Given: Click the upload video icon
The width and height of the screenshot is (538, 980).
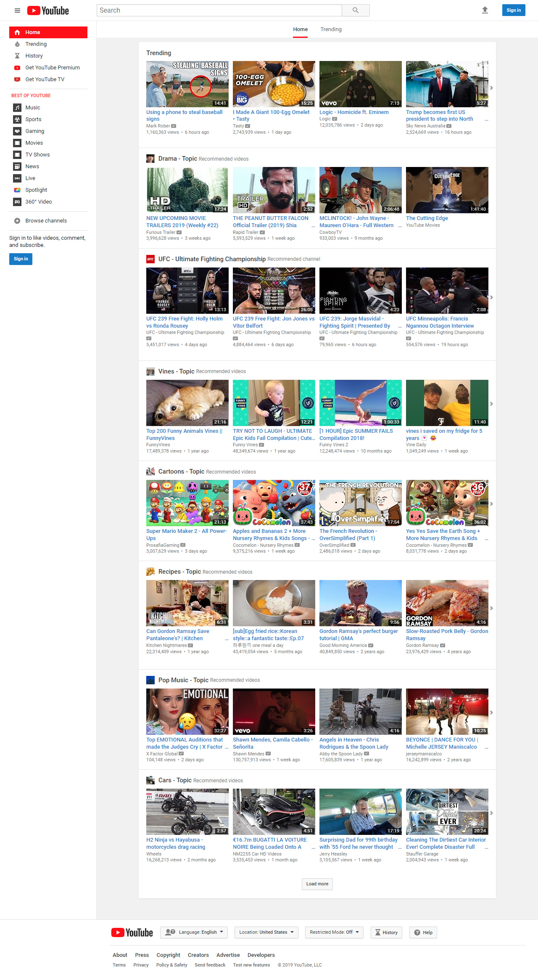Looking at the screenshot, I should (485, 10).
